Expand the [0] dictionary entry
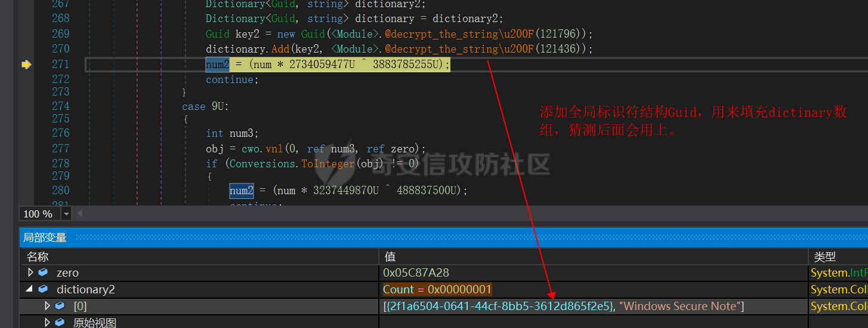Screen dimensions: 868x328 [48, 306]
